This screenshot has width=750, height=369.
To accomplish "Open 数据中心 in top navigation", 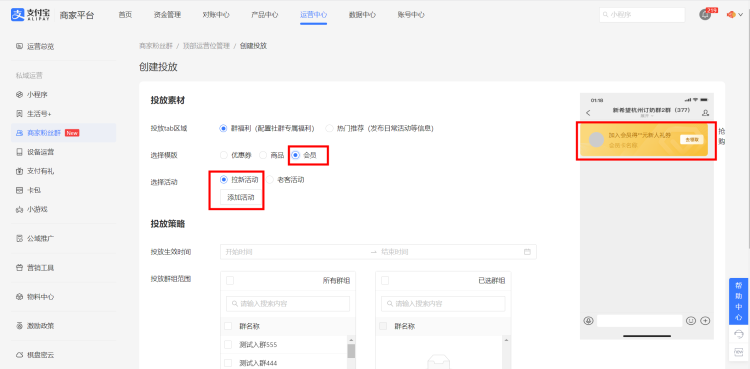I will click(363, 15).
